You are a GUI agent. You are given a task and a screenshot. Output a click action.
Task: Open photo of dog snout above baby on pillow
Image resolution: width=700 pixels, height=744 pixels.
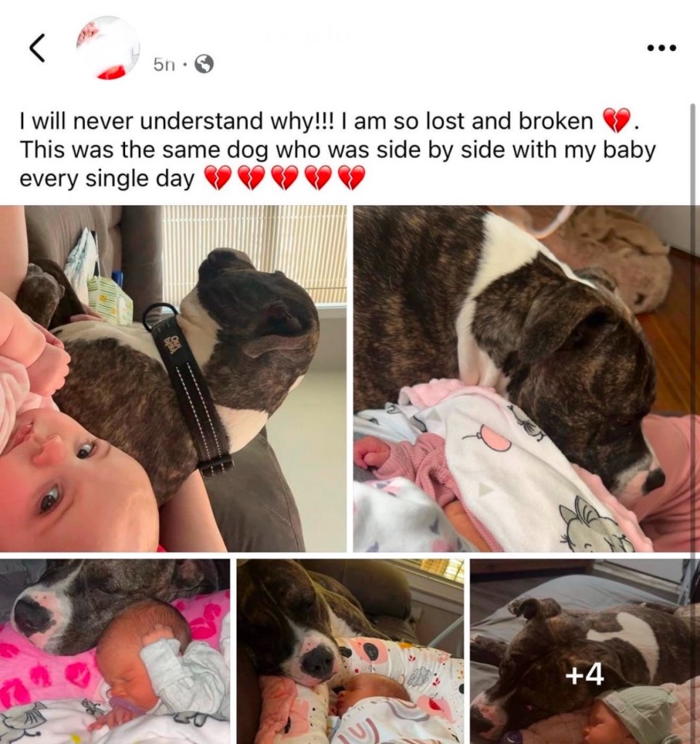point(350,651)
